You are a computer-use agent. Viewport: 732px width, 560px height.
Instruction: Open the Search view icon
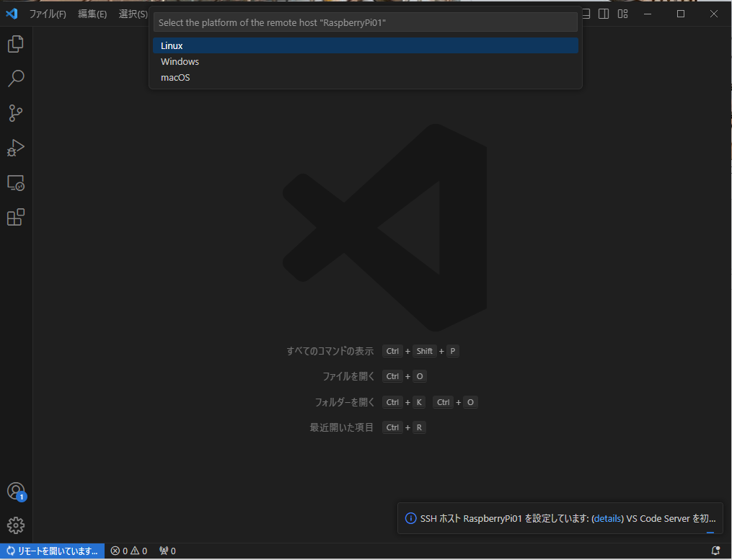[x=16, y=79]
